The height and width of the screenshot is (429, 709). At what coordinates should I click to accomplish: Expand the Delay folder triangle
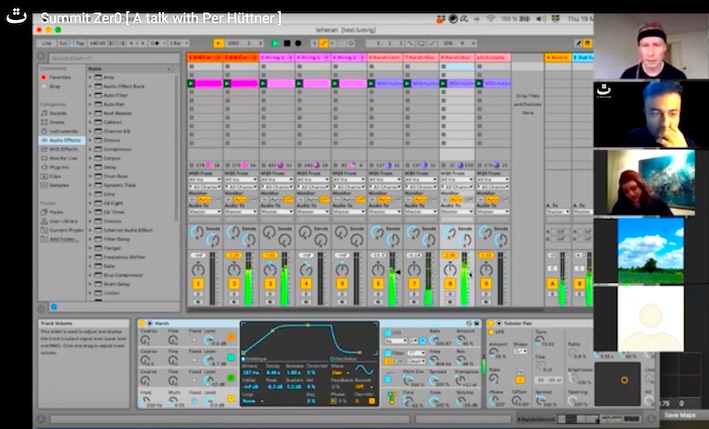pyautogui.click(x=90, y=167)
